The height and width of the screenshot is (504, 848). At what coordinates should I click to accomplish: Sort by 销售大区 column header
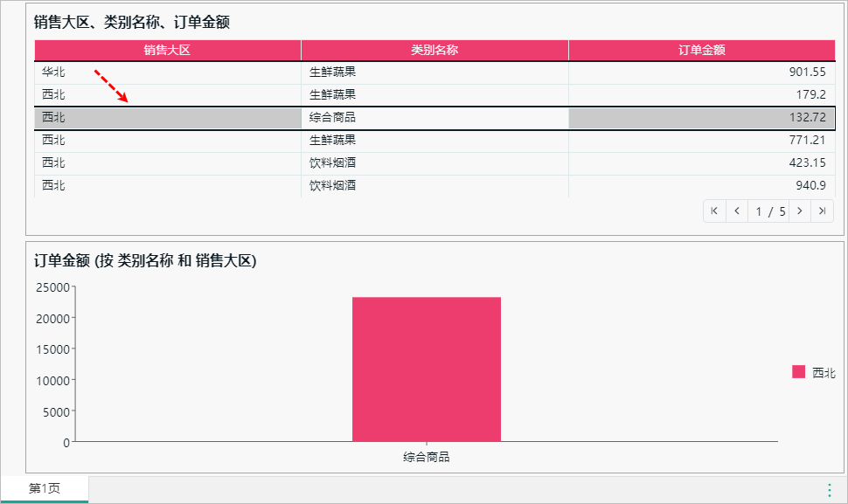click(167, 50)
